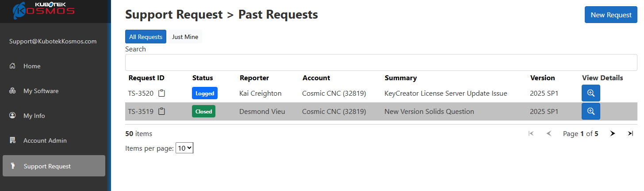This screenshot has height=191, width=644.
Task: Jump to last page arrow
Action: click(630, 133)
